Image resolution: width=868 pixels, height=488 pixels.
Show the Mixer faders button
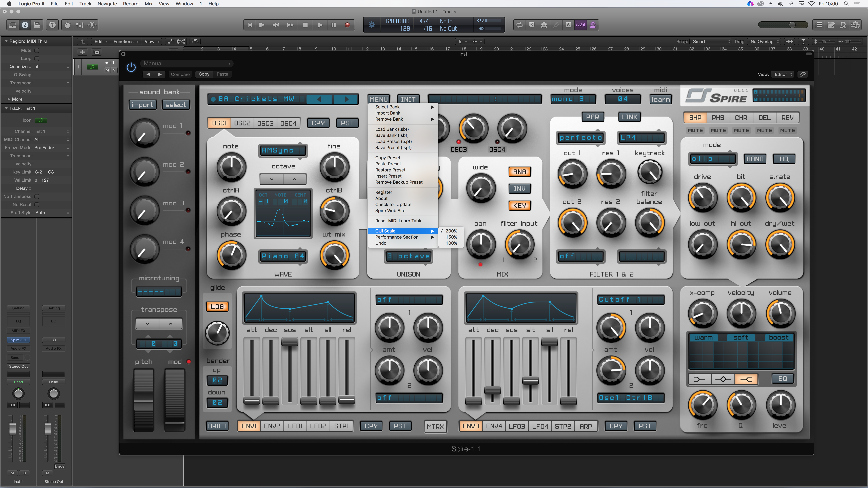(x=80, y=25)
